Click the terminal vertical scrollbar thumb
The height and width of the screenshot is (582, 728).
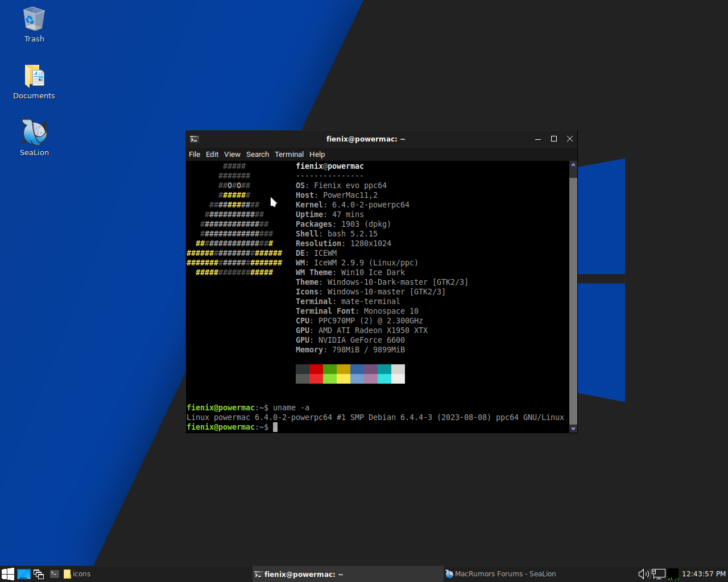tap(573, 301)
